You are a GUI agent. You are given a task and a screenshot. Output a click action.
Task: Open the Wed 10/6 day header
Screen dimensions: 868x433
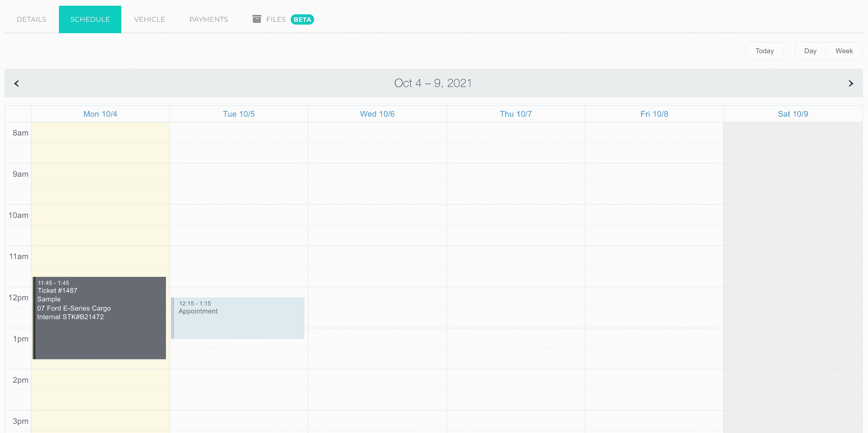click(x=377, y=114)
